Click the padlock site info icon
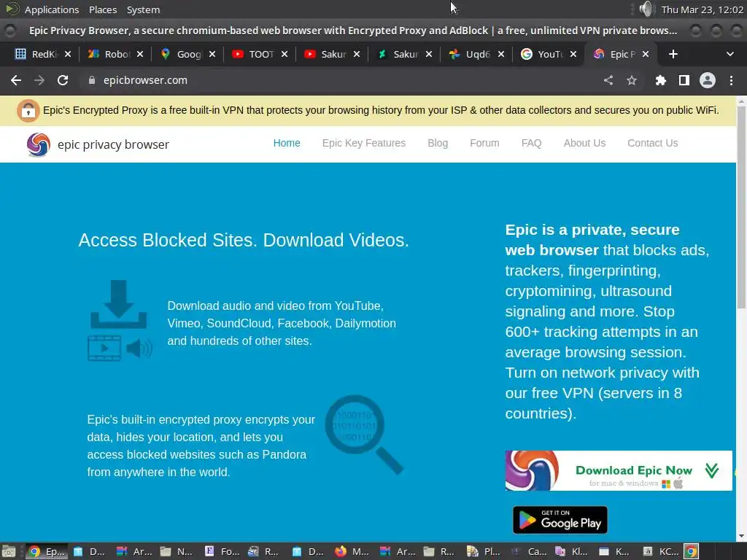Viewport: 747px width, 560px height. pyautogui.click(x=92, y=80)
